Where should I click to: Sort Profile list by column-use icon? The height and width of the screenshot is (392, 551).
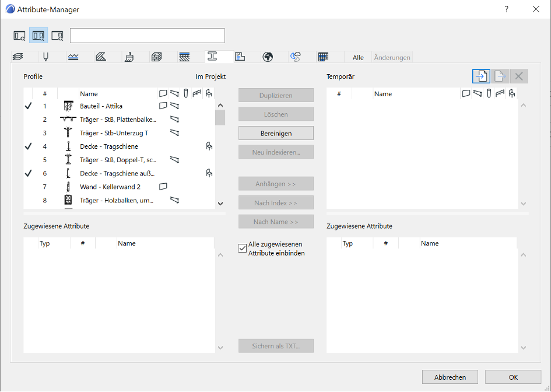click(186, 93)
